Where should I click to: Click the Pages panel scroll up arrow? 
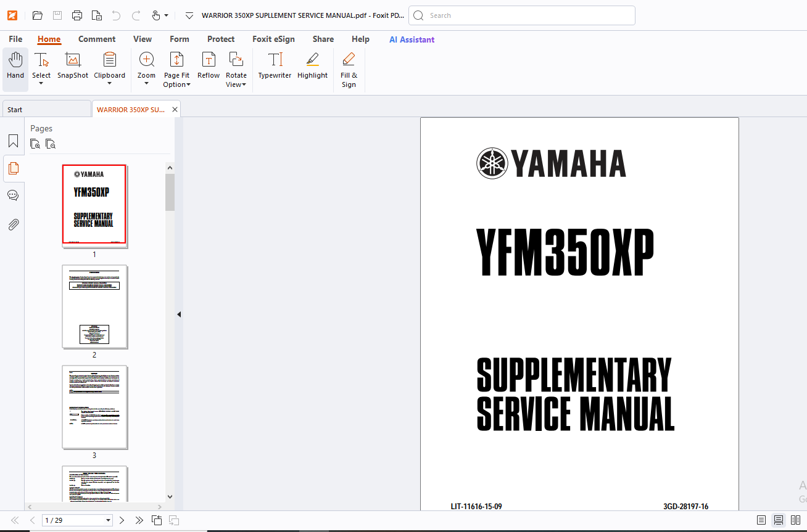pyautogui.click(x=170, y=167)
